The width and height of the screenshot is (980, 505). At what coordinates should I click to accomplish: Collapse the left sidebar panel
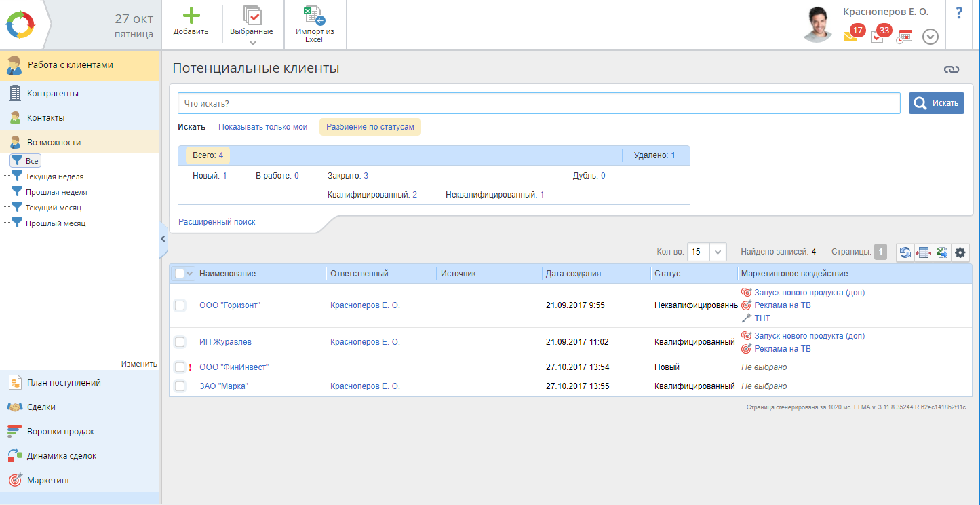tap(163, 239)
